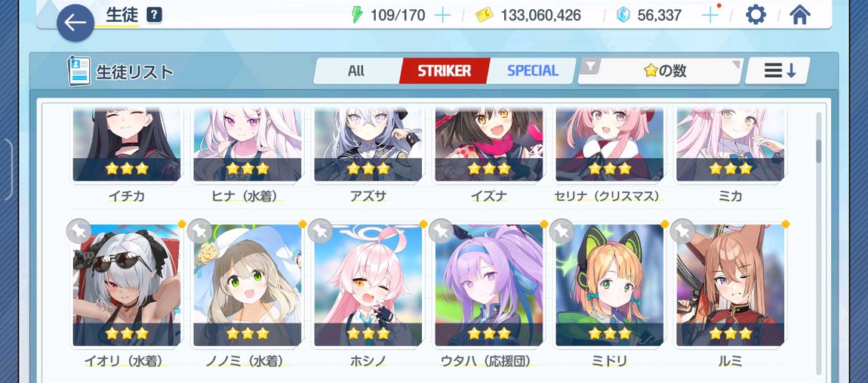
Task: Go back using the arrow button
Action: point(75,23)
